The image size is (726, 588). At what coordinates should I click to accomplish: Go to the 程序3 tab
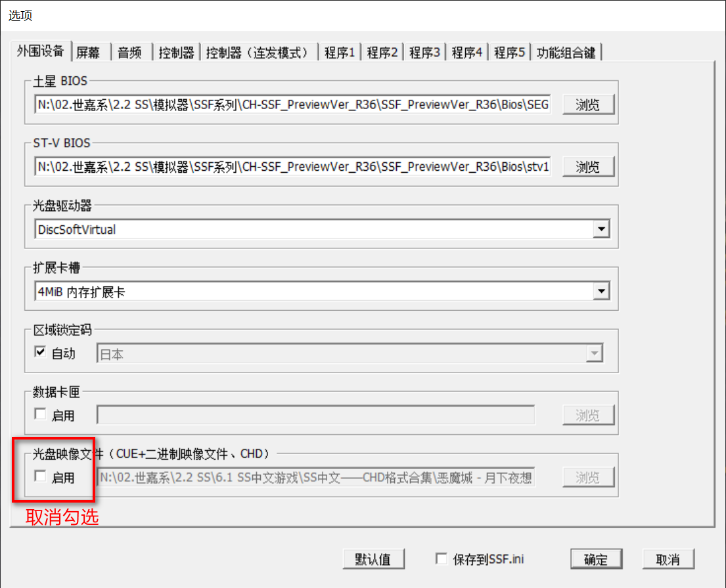click(424, 53)
